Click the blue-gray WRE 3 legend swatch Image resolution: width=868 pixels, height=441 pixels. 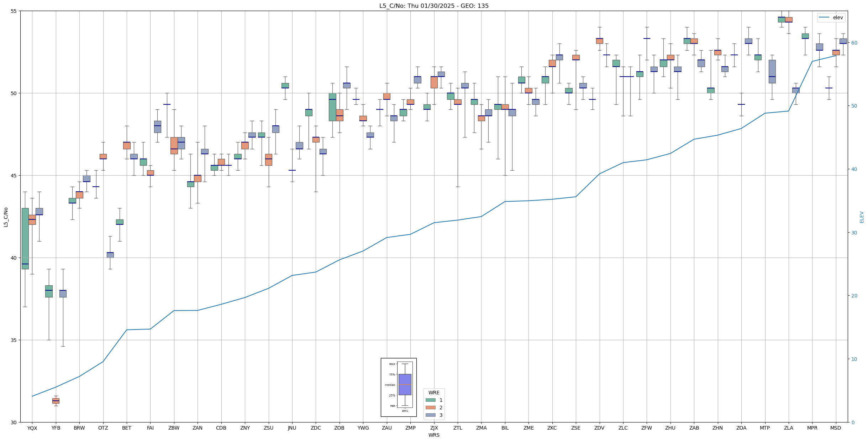tap(430, 415)
